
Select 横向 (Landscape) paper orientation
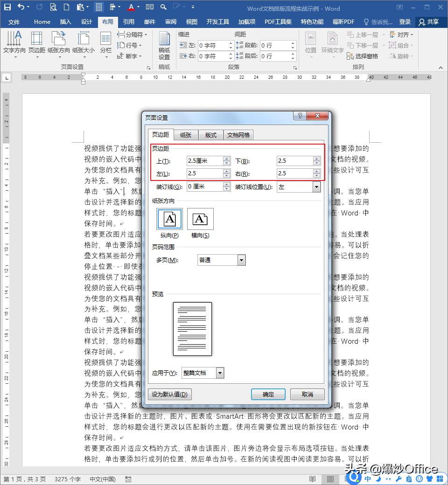pos(200,219)
